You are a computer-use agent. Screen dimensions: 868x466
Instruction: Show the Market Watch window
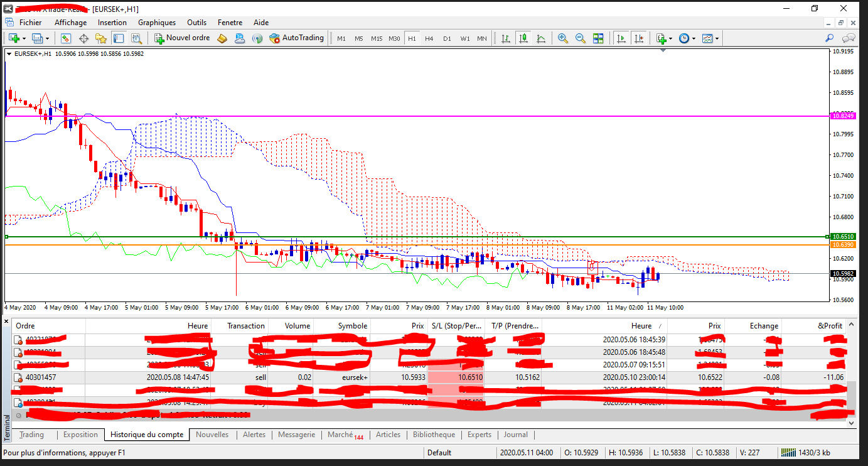[67, 38]
